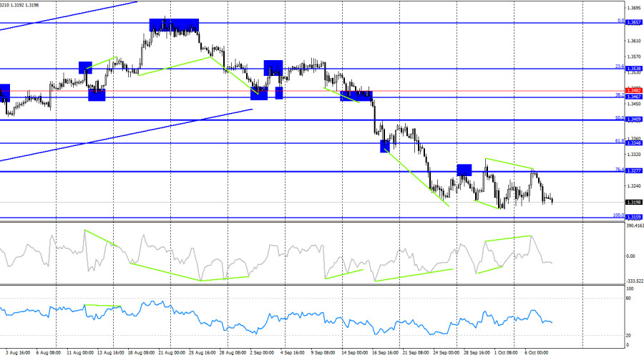Click the 3 Aug 16:00 date label
The width and height of the screenshot is (644, 358).
[18, 353]
